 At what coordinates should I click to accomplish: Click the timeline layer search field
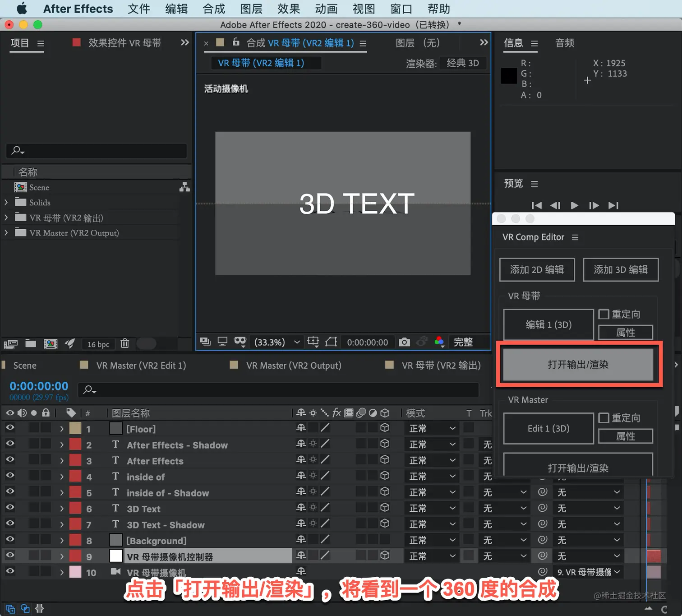(278, 390)
